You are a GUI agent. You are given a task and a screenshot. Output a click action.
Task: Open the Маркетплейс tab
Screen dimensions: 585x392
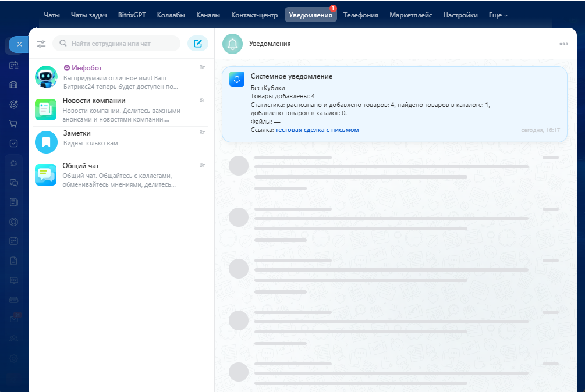[410, 15]
